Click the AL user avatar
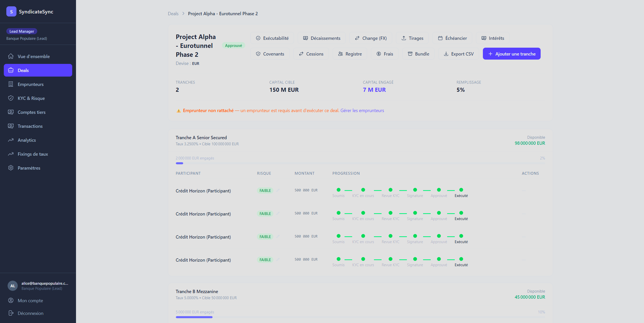 (x=13, y=286)
